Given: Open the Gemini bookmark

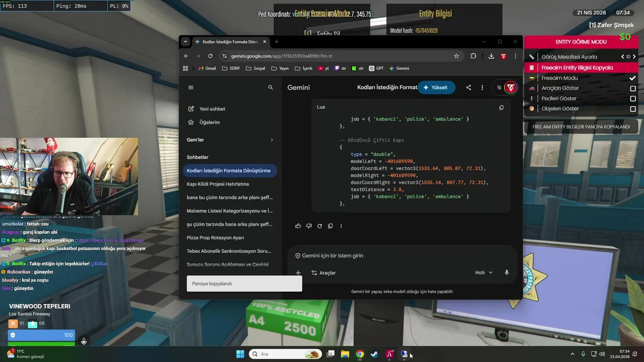Looking at the screenshot, I should coord(398,68).
